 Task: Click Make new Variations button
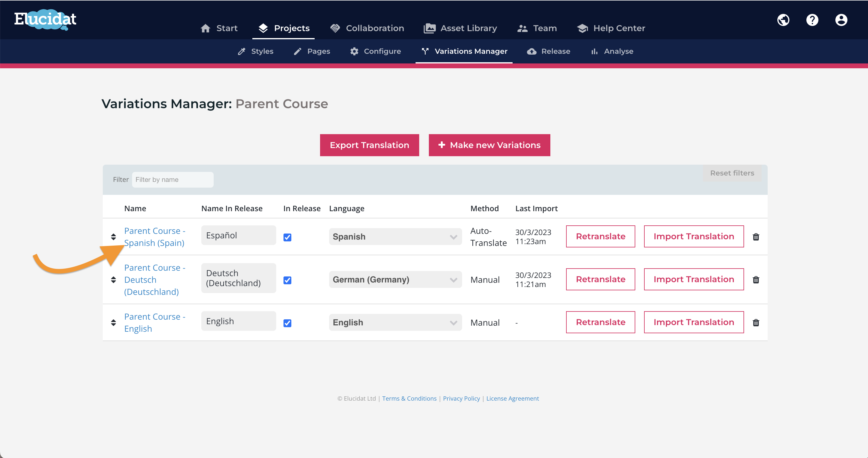point(489,145)
